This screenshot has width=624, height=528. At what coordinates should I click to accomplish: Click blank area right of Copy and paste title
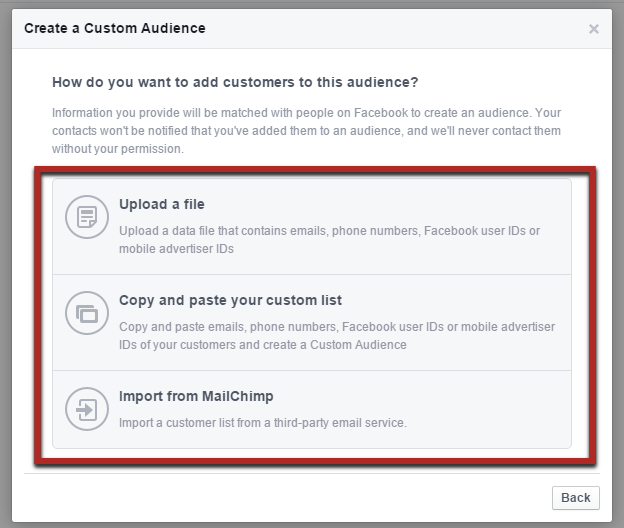[x=460, y=300]
